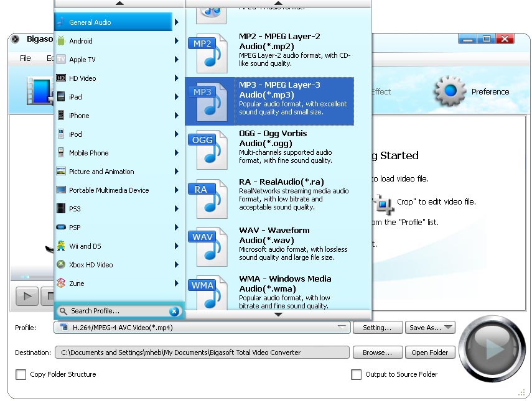Open the Android profile category

click(118, 40)
